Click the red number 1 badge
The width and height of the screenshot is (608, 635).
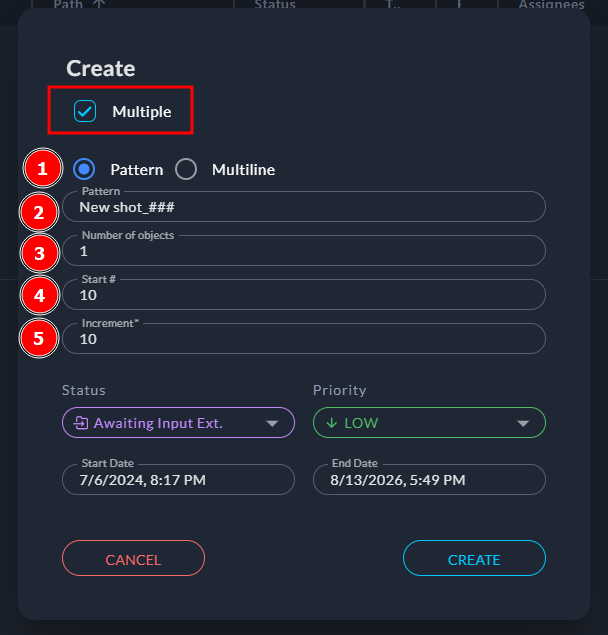41,169
